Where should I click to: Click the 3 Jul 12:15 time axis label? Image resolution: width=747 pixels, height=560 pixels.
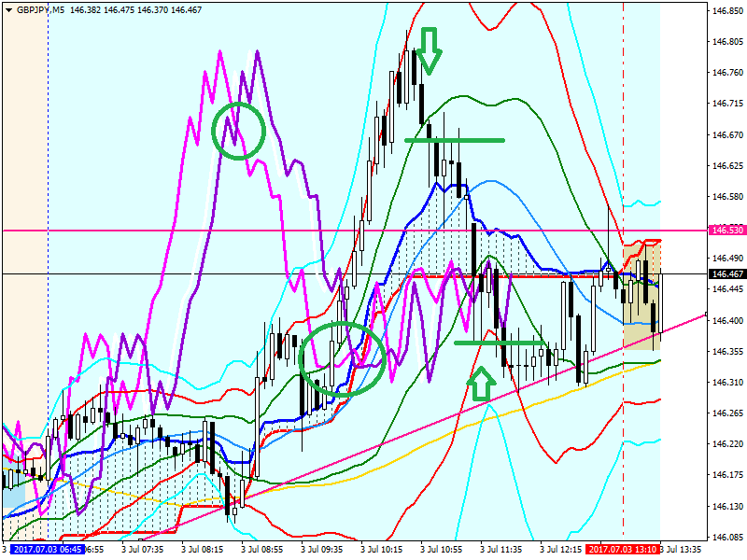pos(561,550)
